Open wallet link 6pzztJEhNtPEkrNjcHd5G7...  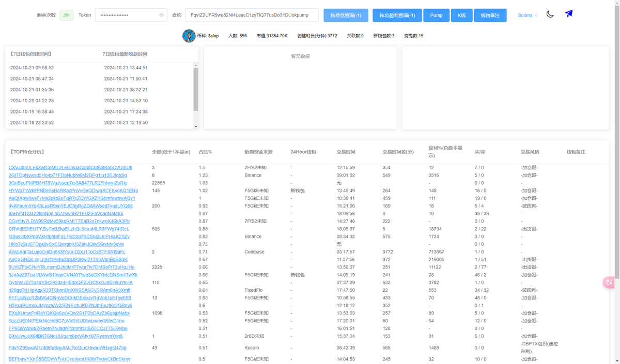point(67,321)
